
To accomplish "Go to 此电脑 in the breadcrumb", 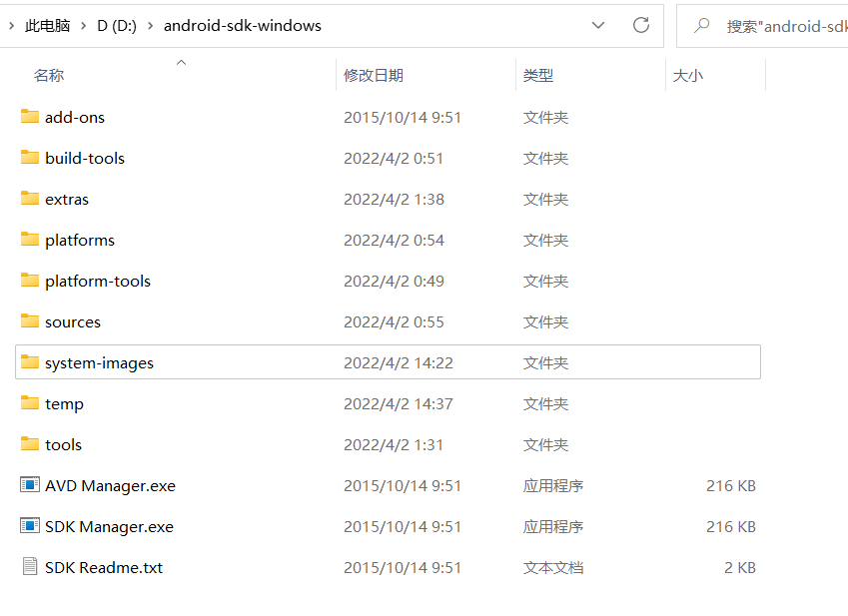I will tap(48, 25).
